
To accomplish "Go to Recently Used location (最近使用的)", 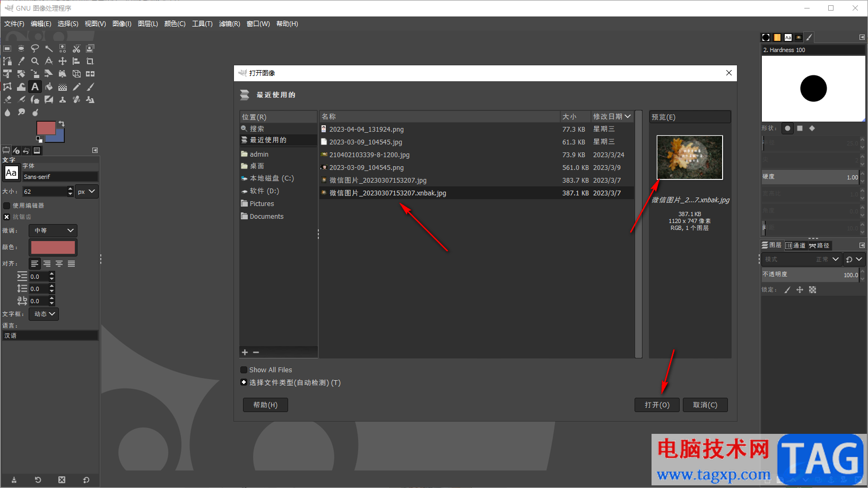I will point(279,140).
